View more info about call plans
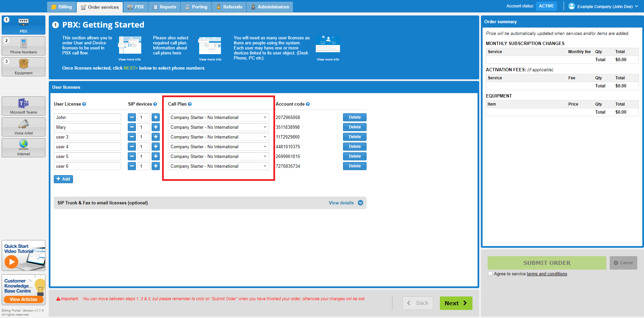This screenshot has width=644, height=318. click(x=210, y=59)
